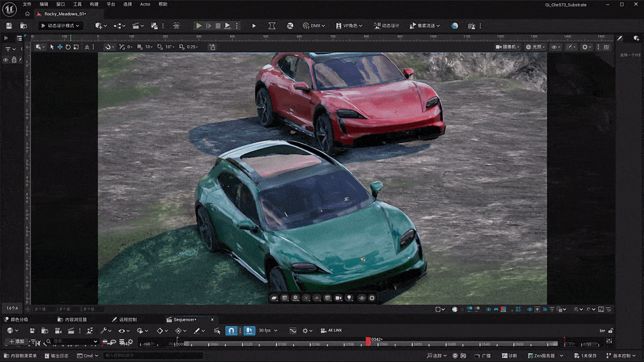Choose the Translate move gizmo tool
Viewport: 644px width, 362px height.
[60, 47]
